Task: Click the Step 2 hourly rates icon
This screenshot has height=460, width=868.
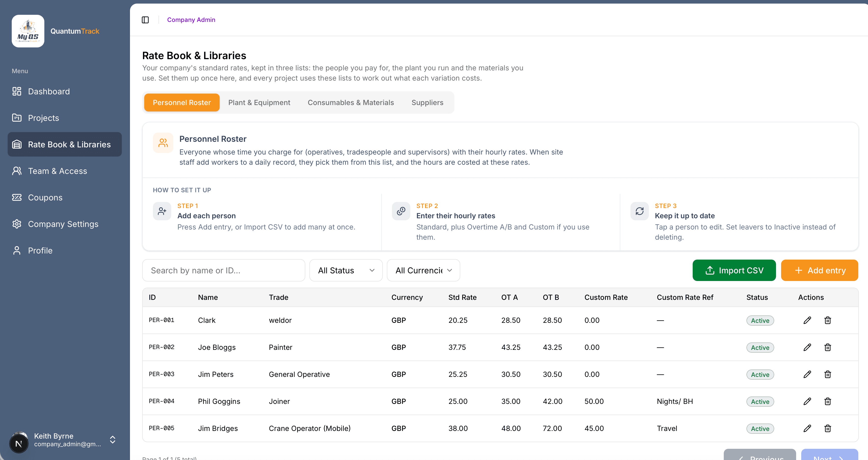Action: tap(401, 211)
